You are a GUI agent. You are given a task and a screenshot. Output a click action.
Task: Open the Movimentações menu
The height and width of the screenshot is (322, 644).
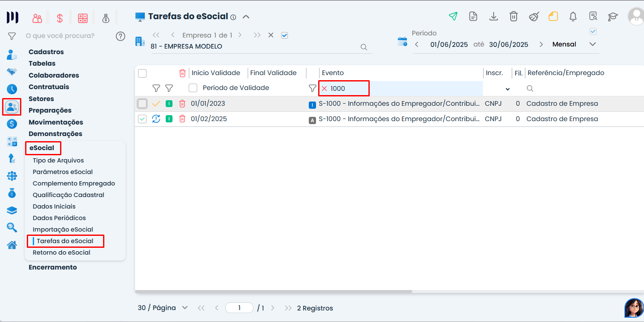tap(56, 122)
